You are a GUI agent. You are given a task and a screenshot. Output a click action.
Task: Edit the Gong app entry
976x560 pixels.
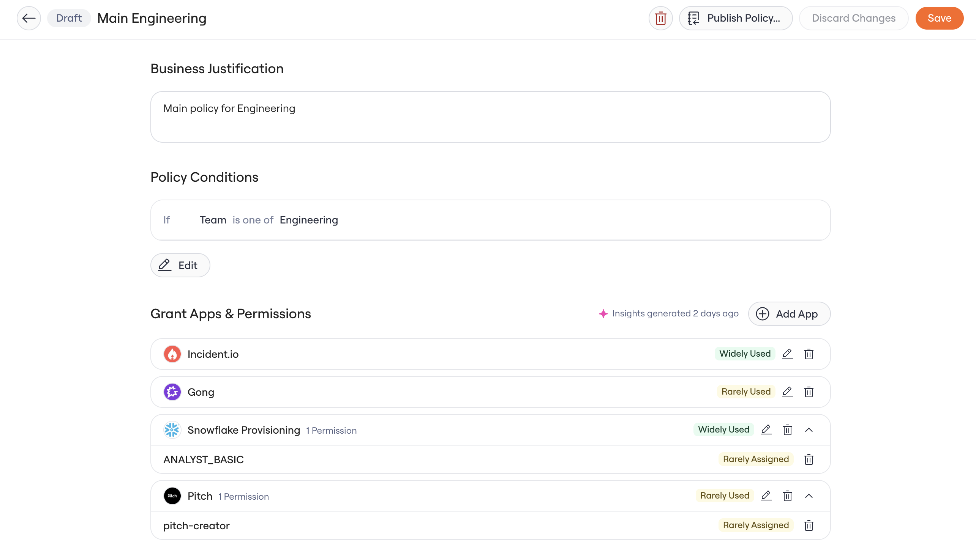pos(787,392)
